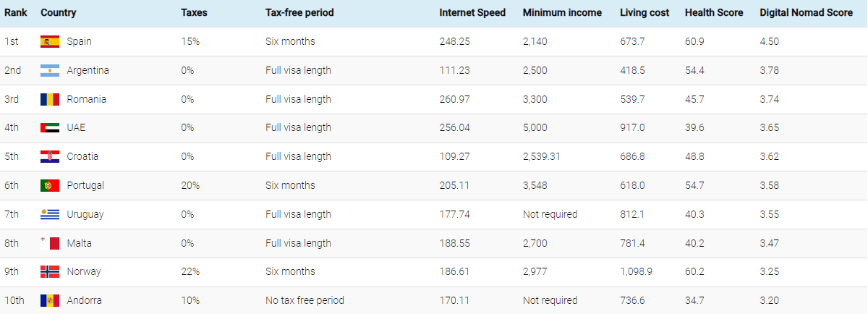Click the Croatia flag icon
This screenshot has height=314, width=868.
[49, 156]
